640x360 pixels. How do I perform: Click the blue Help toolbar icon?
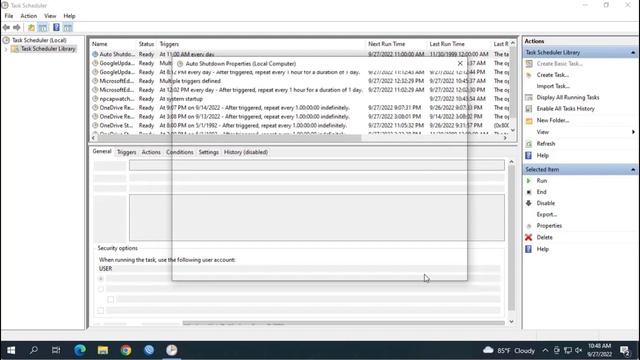click(x=56, y=27)
